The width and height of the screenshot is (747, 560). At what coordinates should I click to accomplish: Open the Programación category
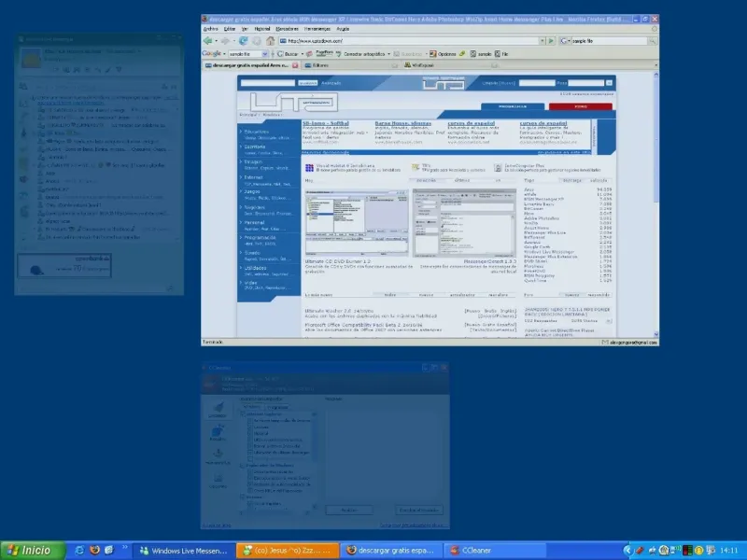click(261, 238)
